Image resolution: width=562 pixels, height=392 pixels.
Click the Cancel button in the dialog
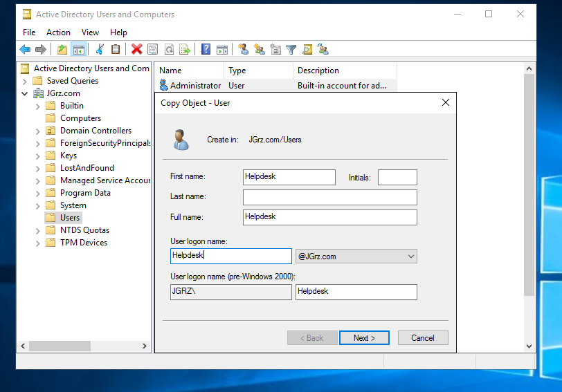423,338
